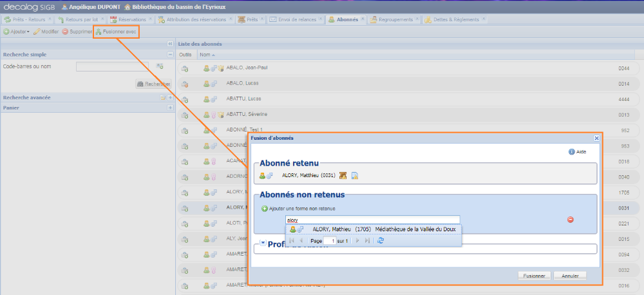Click the red Supprimer icon

tap(65, 31)
